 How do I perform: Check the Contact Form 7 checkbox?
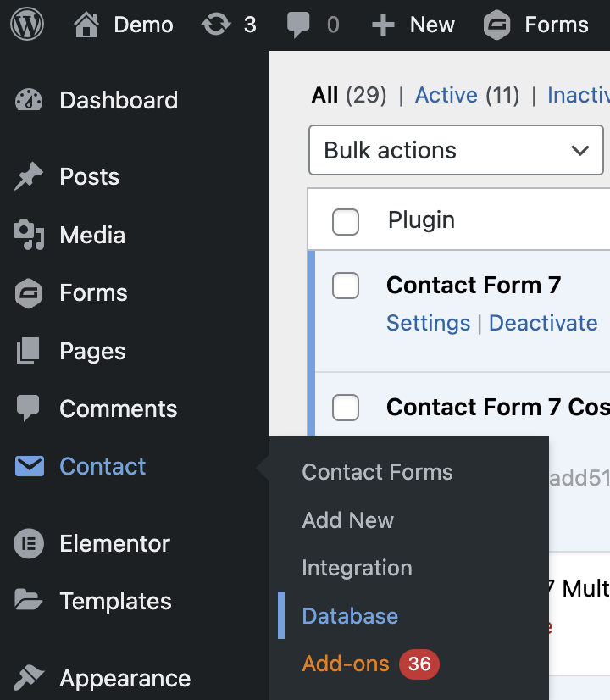346,286
